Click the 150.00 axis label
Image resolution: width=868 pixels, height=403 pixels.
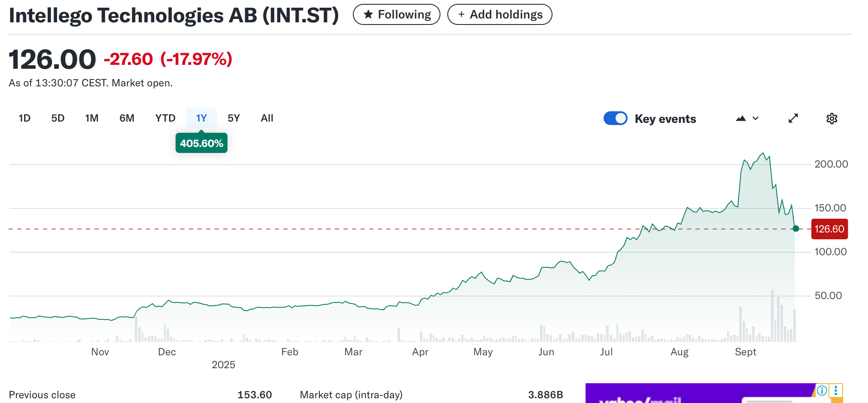[830, 208]
